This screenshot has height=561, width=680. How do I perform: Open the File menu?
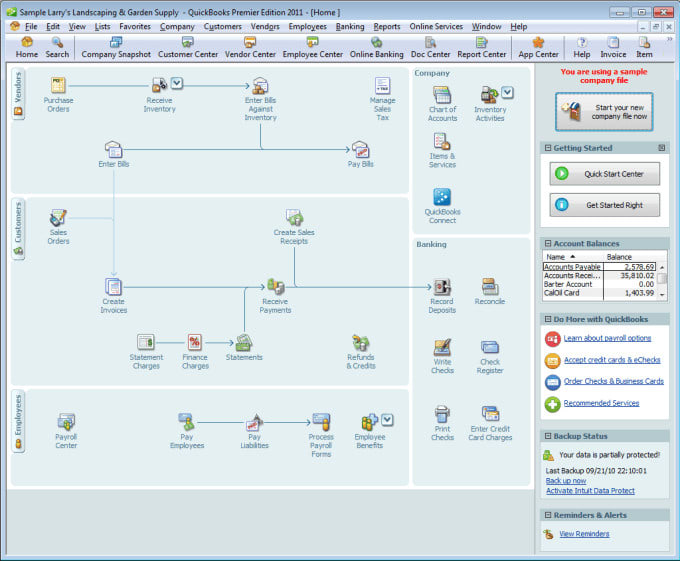pos(31,26)
